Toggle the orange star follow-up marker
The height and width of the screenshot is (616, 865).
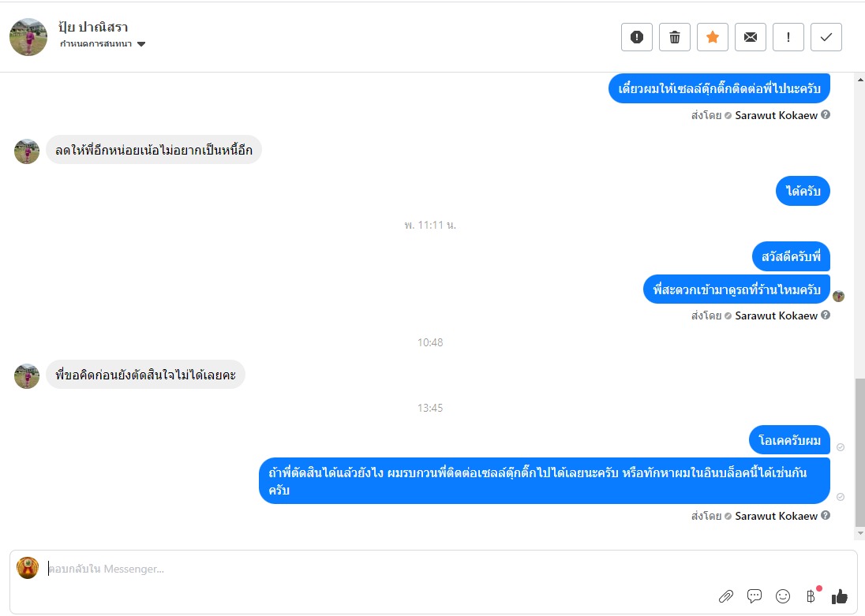pos(713,37)
